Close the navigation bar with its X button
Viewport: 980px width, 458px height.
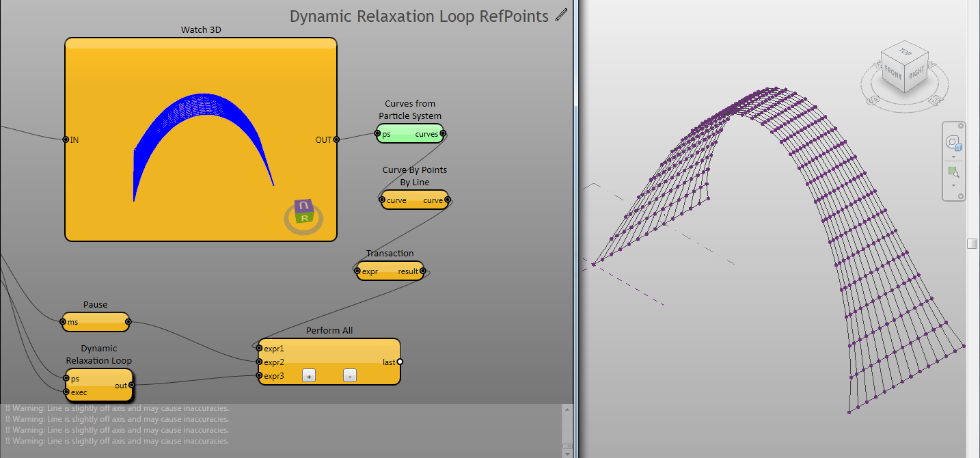[x=961, y=126]
